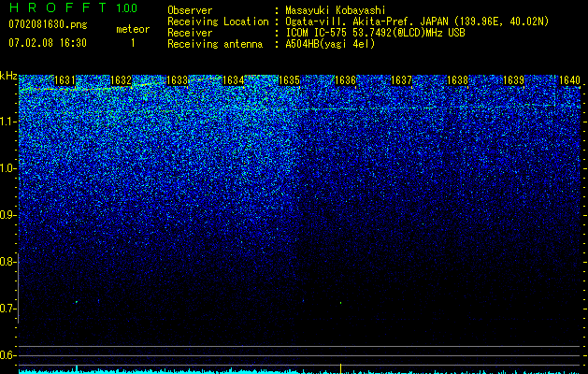Click the meteor count label
Screen dimensions: 588x374
[x=133, y=29]
